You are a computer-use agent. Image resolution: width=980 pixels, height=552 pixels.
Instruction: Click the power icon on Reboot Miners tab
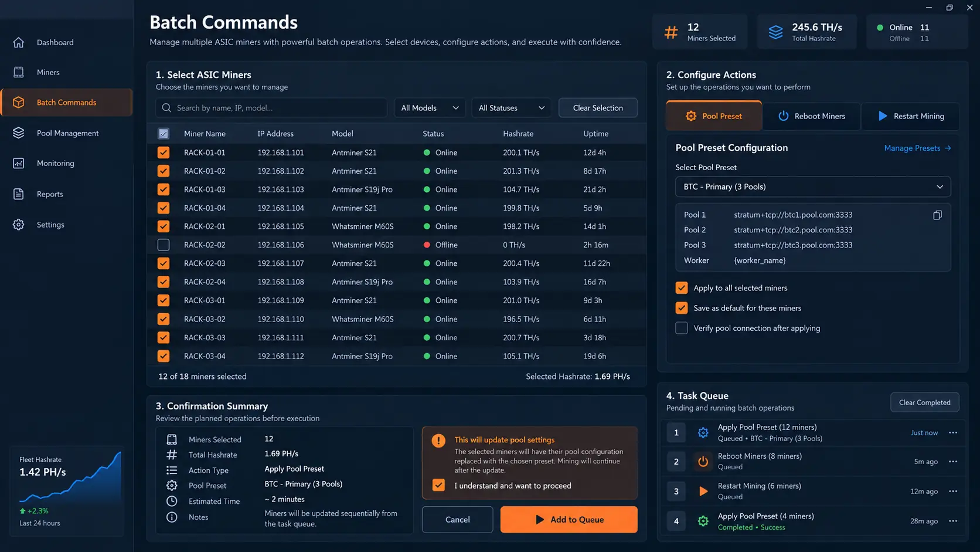(783, 116)
